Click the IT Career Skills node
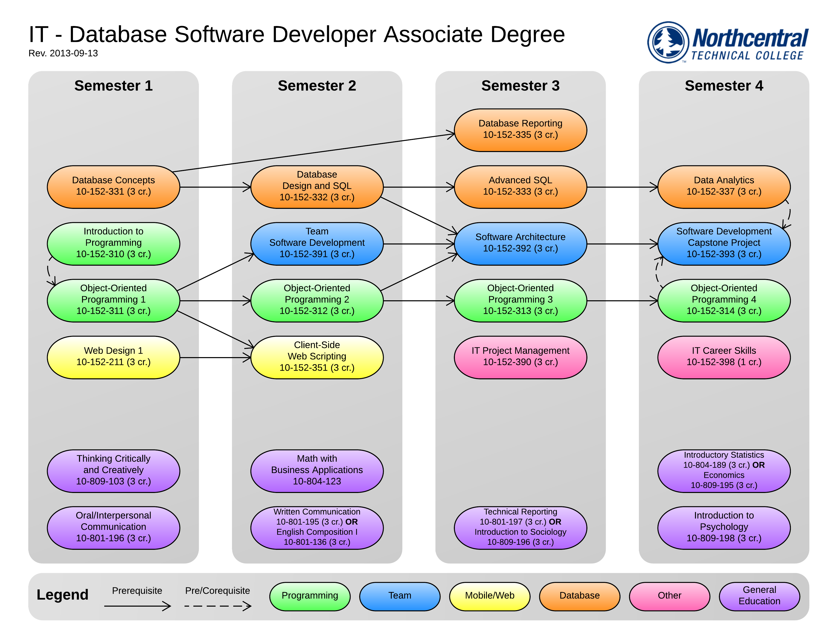833x644 pixels. (723, 357)
